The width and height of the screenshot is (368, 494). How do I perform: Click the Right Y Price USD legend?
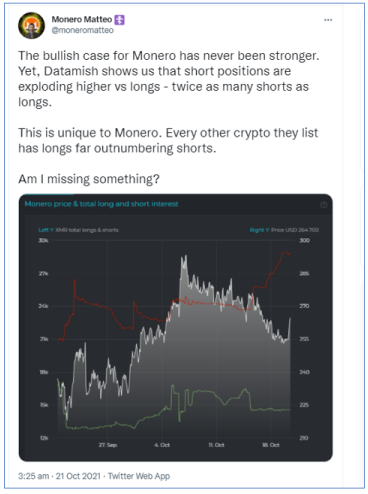[284, 230]
